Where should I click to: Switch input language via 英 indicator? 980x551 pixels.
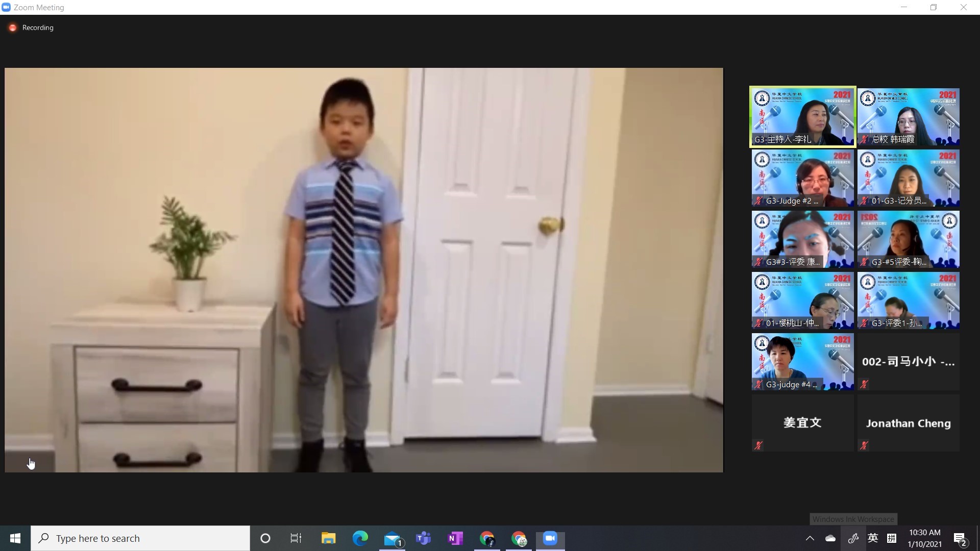[873, 538]
